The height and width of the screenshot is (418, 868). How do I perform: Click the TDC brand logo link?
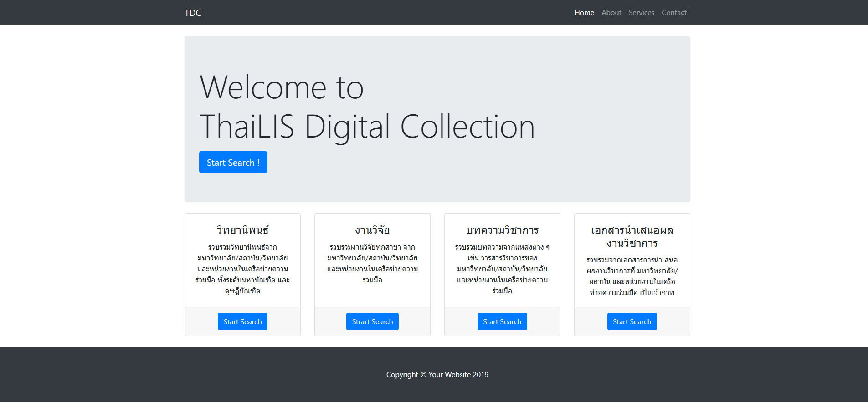(x=193, y=13)
